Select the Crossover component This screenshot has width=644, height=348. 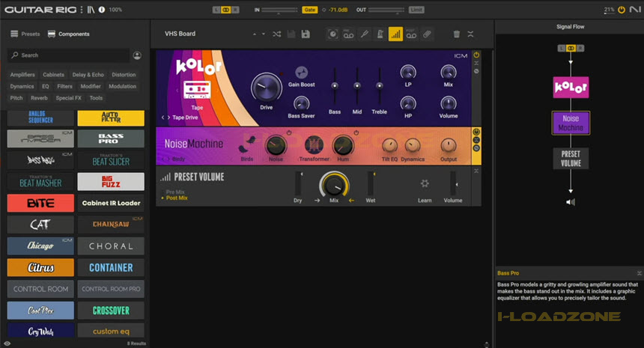pos(111,311)
